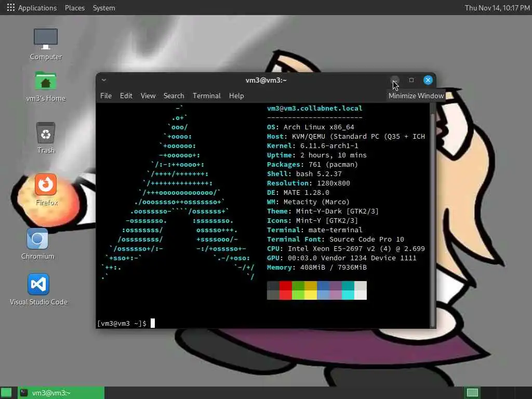Maximize the terminal window
The height and width of the screenshot is (399, 532).
(411, 80)
